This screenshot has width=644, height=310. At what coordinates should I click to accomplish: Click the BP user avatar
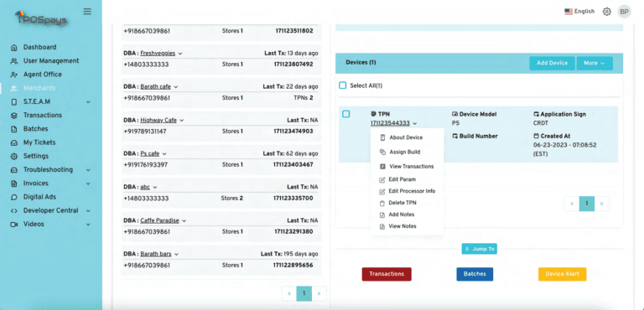point(624,12)
